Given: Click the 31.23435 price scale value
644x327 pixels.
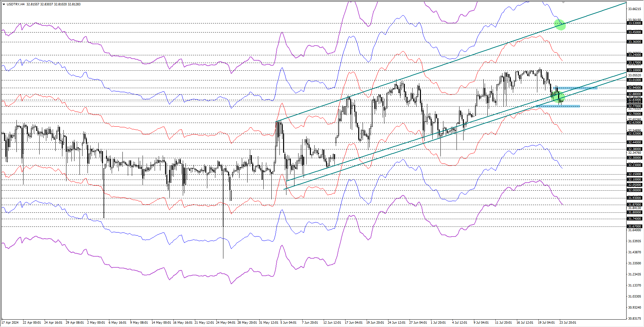Looking at the screenshot, I should point(635,274).
